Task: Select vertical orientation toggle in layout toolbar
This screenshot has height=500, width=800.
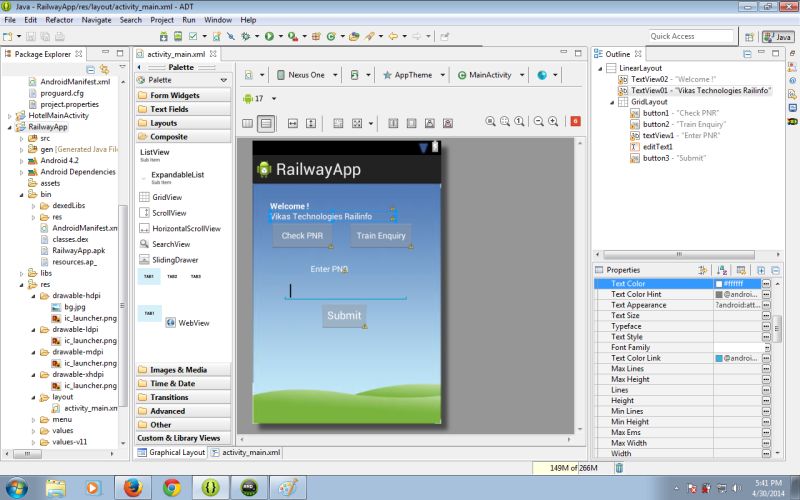Action: tap(266, 123)
